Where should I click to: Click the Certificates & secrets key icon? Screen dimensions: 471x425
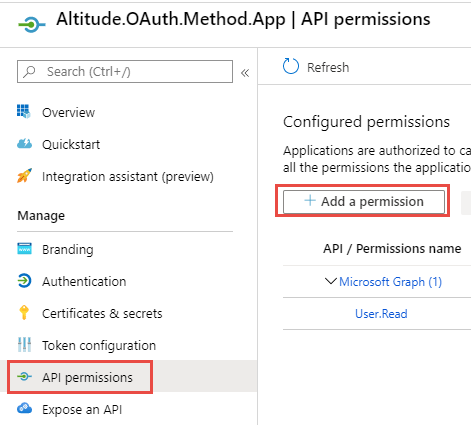tap(24, 313)
